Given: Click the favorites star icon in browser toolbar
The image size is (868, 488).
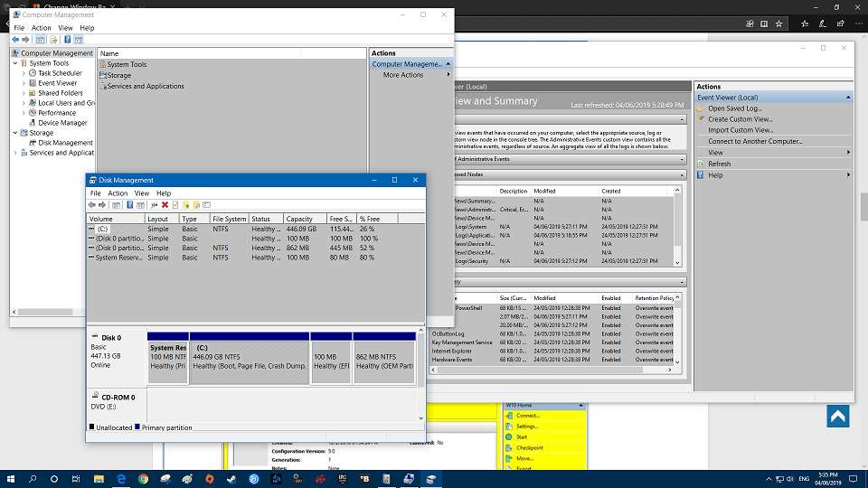Looking at the screenshot, I should pyautogui.click(x=778, y=23).
